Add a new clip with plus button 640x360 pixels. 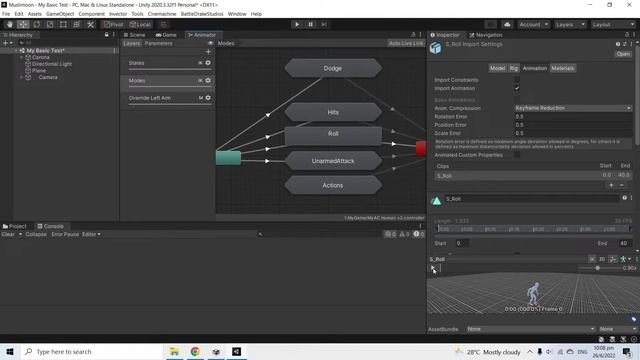(x=611, y=185)
